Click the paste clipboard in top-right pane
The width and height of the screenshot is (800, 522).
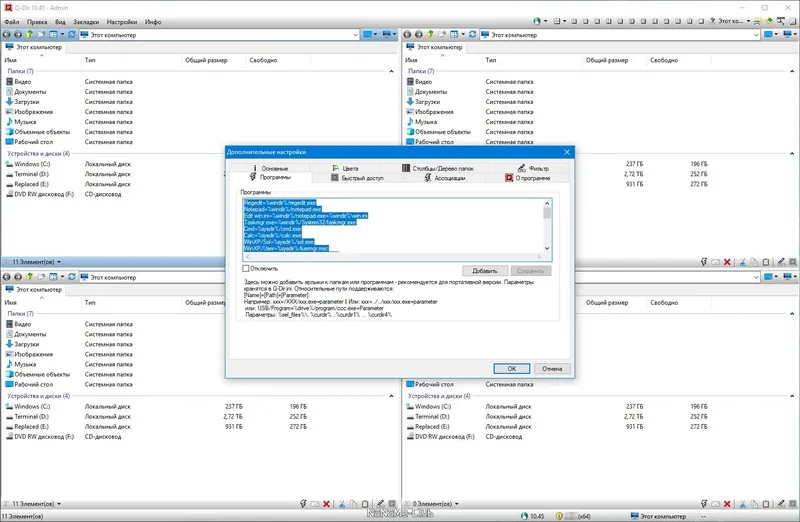(x=766, y=262)
